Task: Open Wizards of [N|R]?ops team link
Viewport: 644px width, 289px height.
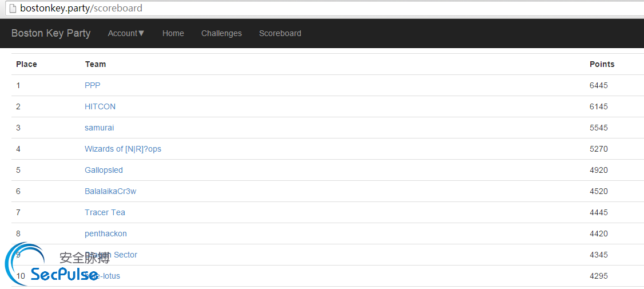Action: pos(123,149)
